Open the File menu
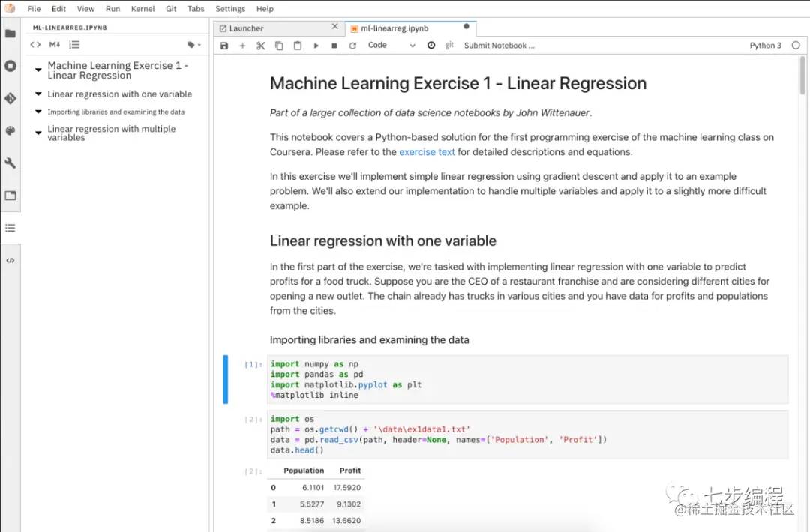This screenshot has height=532, width=810. 34,9
